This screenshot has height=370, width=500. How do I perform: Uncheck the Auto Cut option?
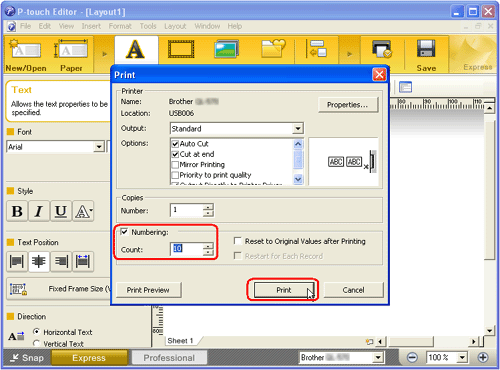tap(175, 144)
